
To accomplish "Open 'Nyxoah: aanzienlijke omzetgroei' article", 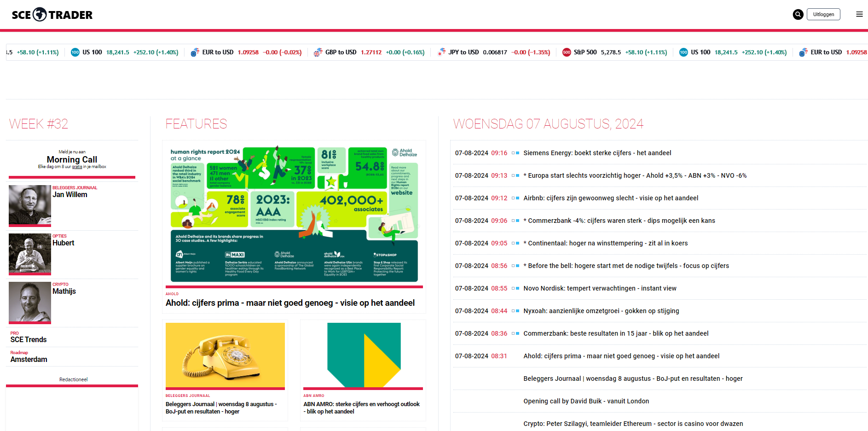I will coord(601,311).
